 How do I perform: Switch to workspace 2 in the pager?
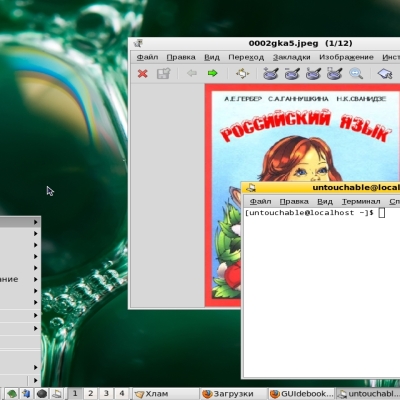[91, 394]
